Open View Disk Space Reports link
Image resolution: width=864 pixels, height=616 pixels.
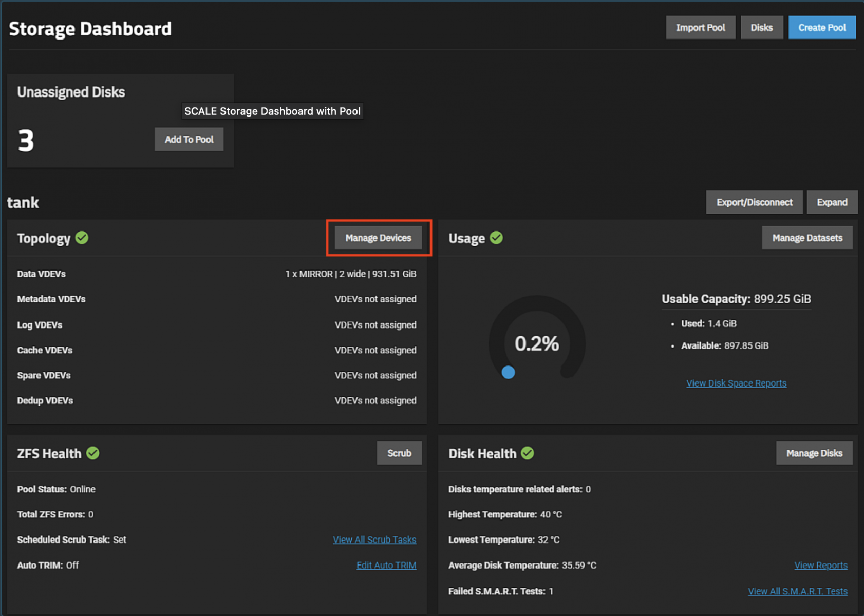point(736,383)
